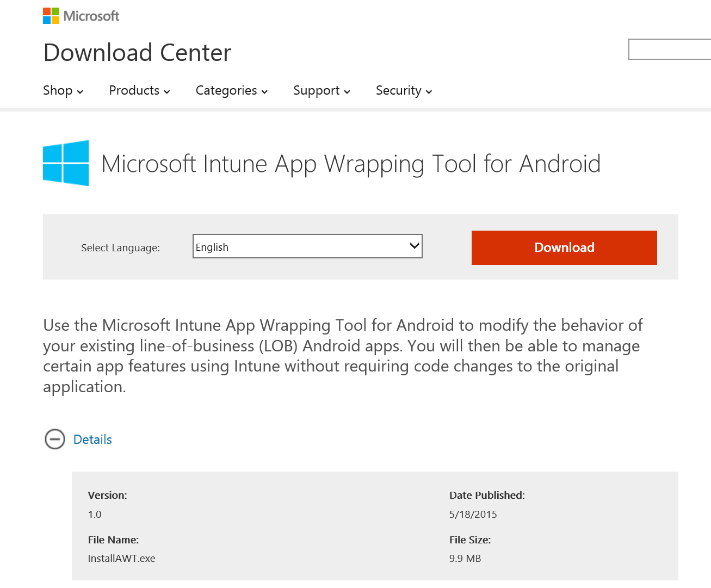
Task: Click the chevron next to Shop
Action: (79, 92)
